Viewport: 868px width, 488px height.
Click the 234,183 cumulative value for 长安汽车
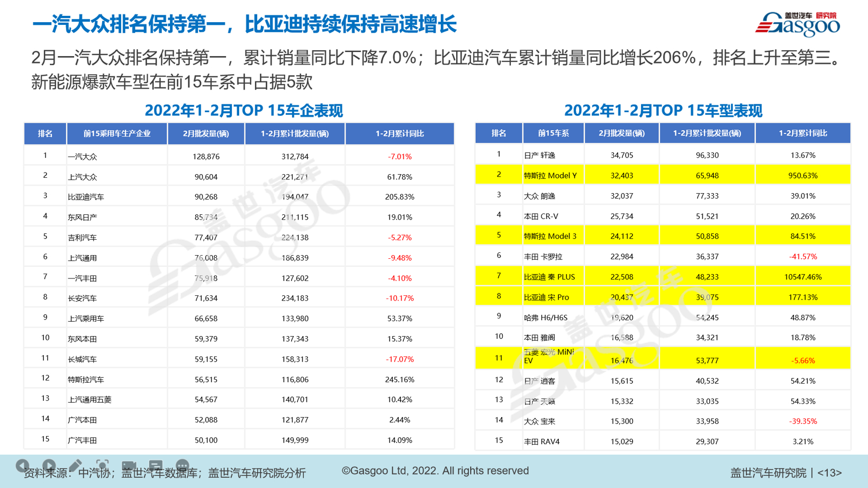[295, 298]
